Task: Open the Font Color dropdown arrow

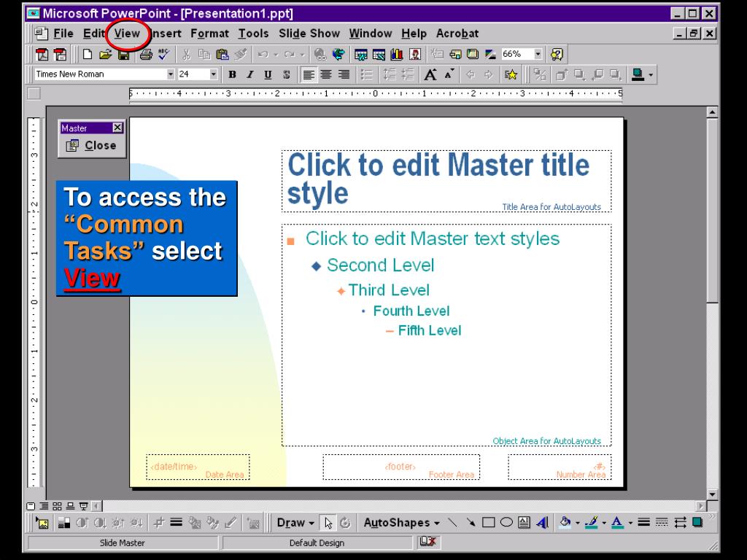Action: pyautogui.click(x=630, y=523)
